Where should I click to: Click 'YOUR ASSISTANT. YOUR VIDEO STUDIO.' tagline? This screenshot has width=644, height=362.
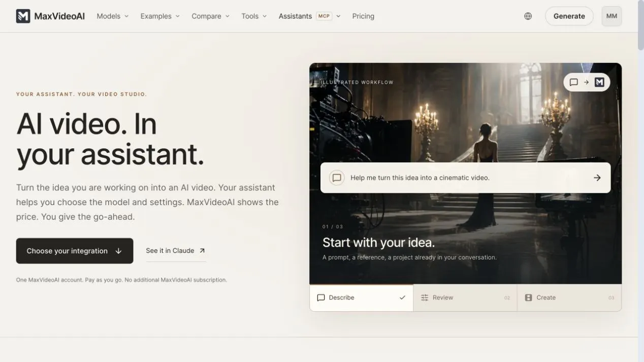(81, 94)
